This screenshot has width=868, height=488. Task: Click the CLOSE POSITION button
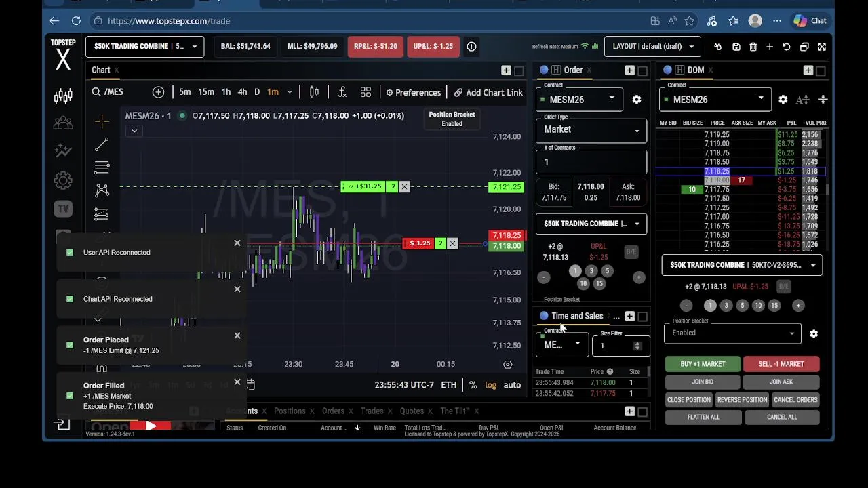[688, 400]
